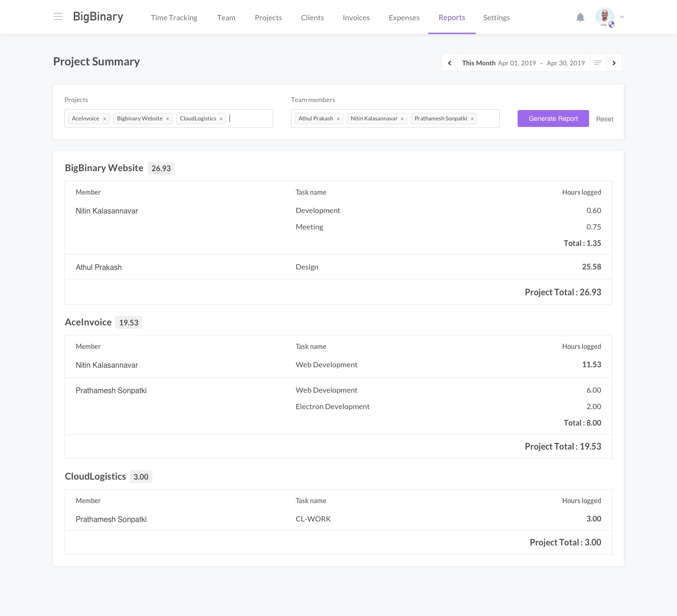
Task: Click the CL-WORK task name
Action: 313,519
